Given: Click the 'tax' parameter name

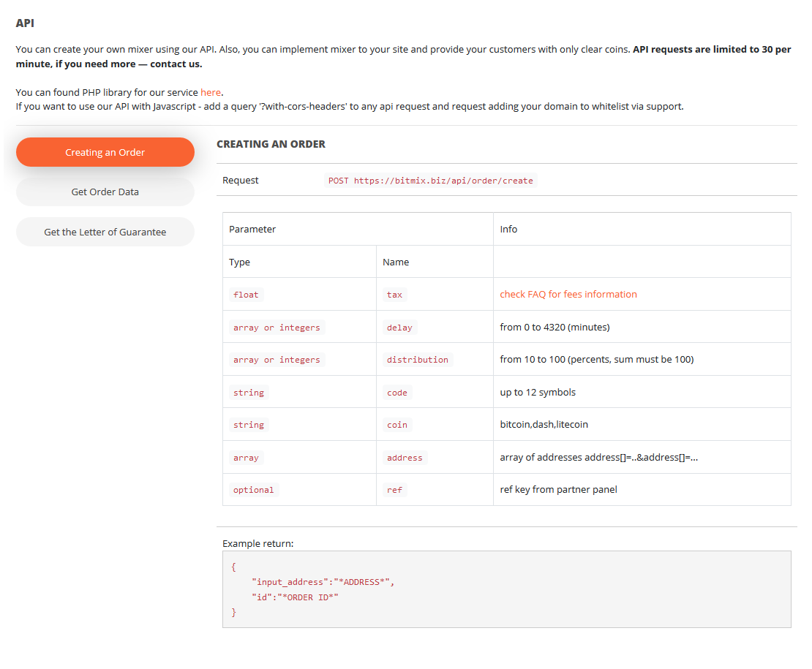Looking at the screenshot, I should pyautogui.click(x=394, y=295).
